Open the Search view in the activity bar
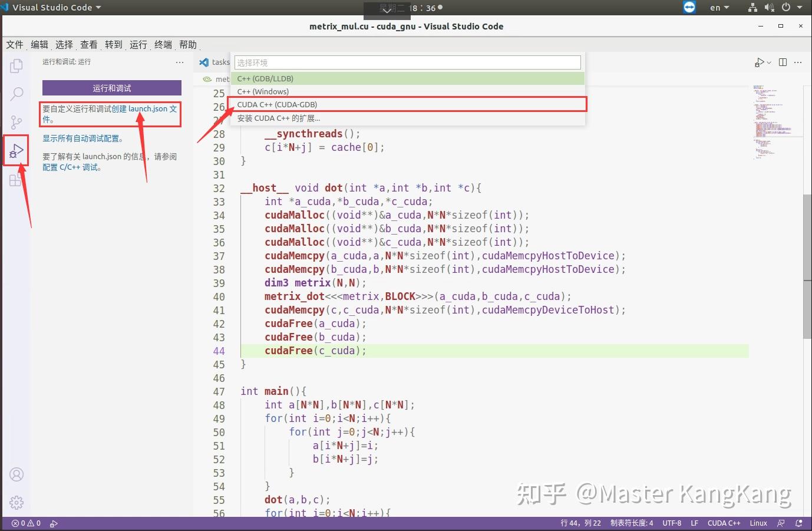The width and height of the screenshot is (812, 531). coord(16,94)
